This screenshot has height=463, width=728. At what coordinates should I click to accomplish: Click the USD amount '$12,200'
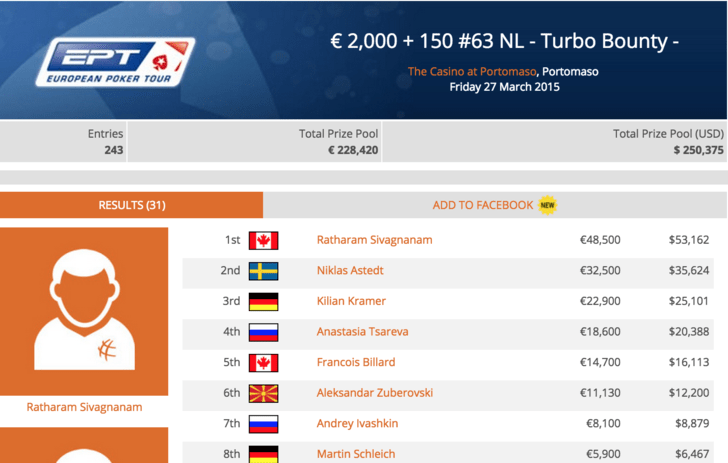689,393
